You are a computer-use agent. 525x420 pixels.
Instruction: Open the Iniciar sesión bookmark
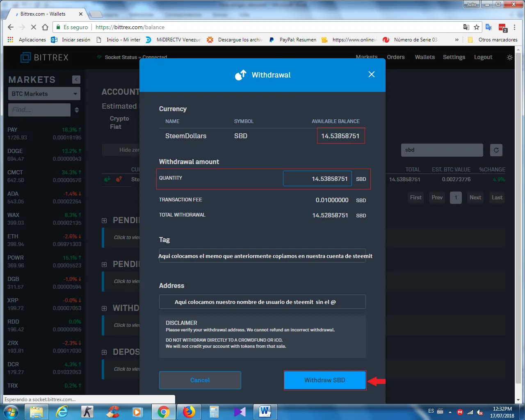pos(71,40)
